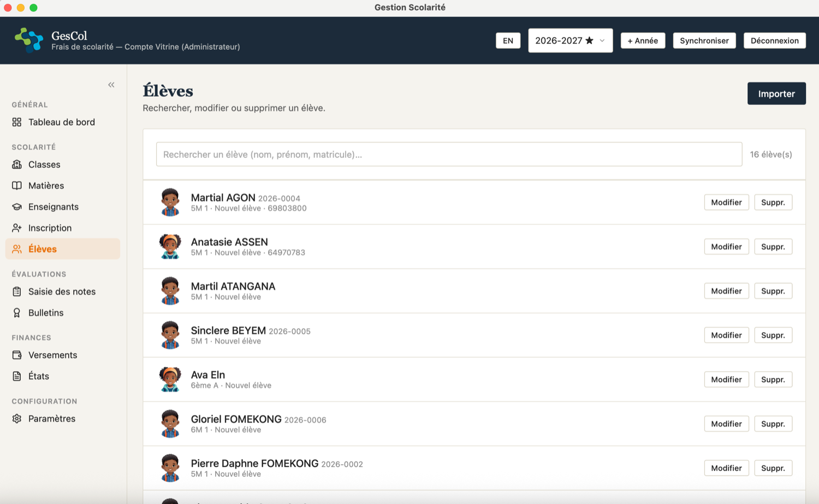Collapse the sidebar with double-chevron icon
The width and height of the screenshot is (819, 504).
111,85
